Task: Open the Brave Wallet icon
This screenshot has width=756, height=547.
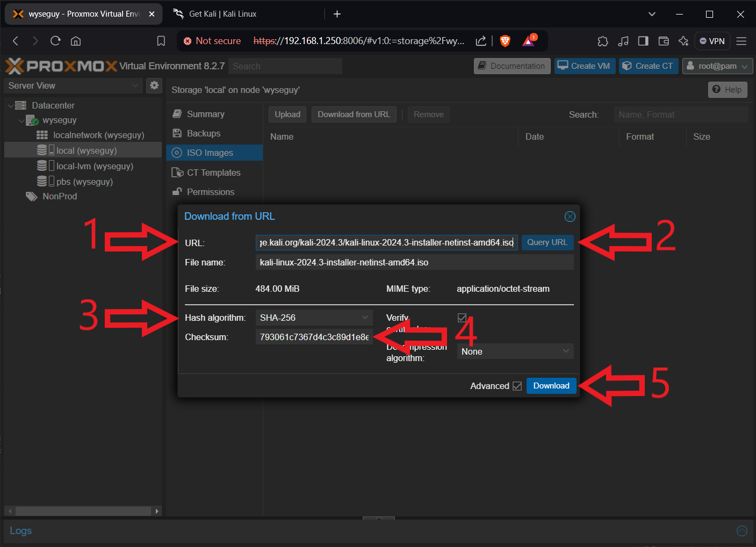Action: pos(664,41)
